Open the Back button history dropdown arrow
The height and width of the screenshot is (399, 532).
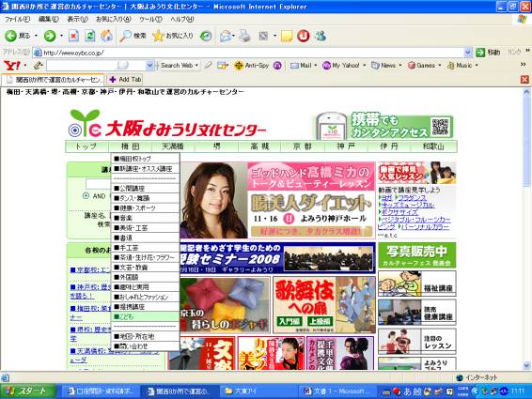[x=36, y=36]
